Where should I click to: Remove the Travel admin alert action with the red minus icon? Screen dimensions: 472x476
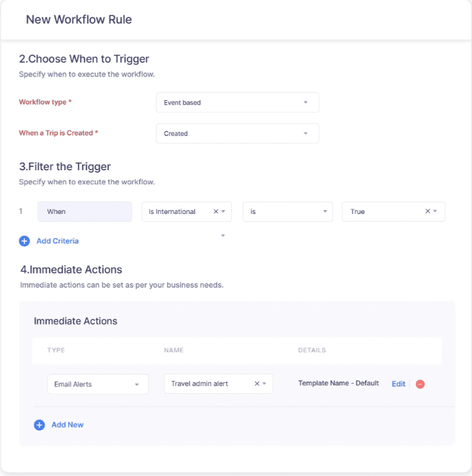point(420,384)
